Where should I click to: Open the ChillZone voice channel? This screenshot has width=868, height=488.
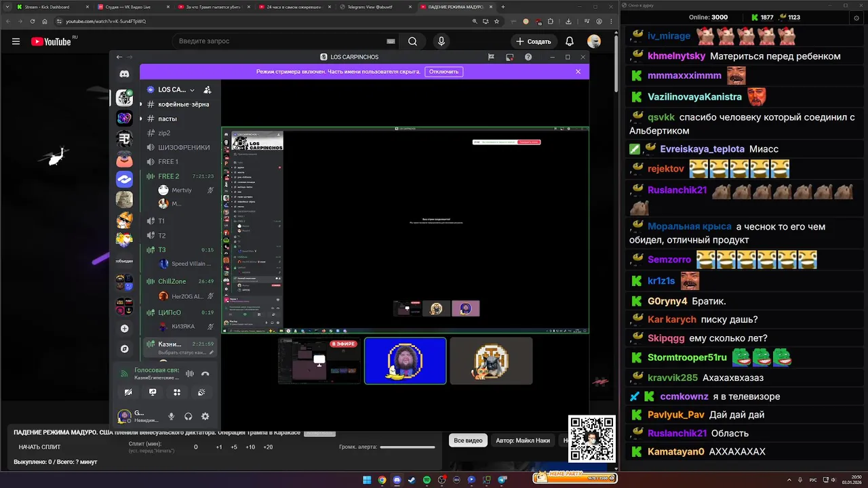tap(179, 281)
